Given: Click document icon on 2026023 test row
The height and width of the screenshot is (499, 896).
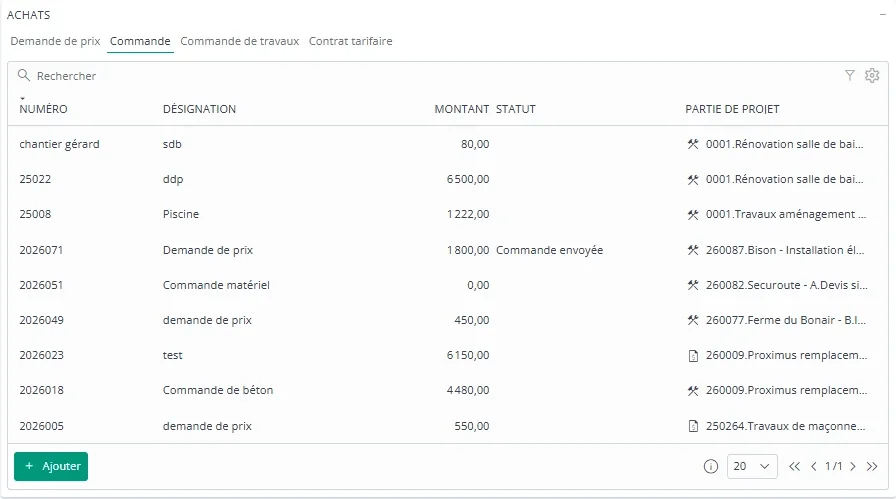Looking at the screenshot, I should [x=693, y=356].
